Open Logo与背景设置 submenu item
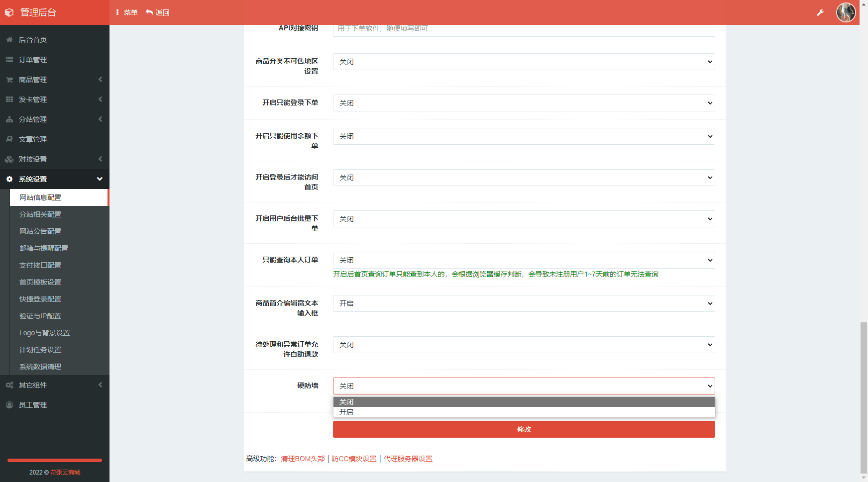Image resolution: width=868 pixels, height=482 pixels. [45, 333]
